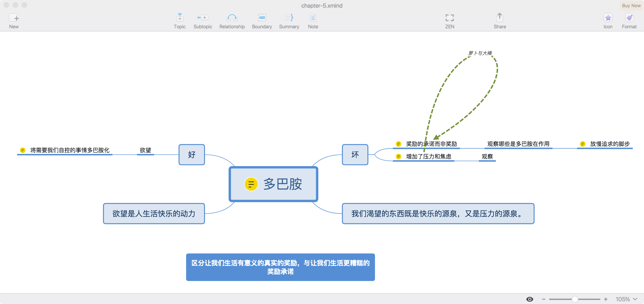Click the Summary toolbar icon

point(289,18)
